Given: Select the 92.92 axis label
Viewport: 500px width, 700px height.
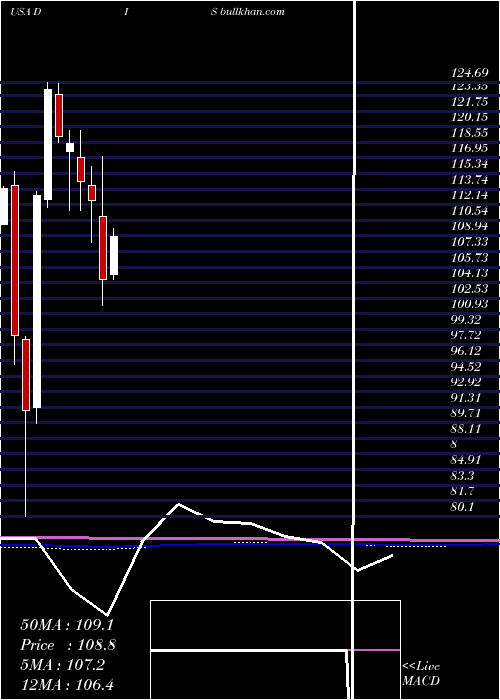Looking at the screenshot, I should [x=466, y=382].
